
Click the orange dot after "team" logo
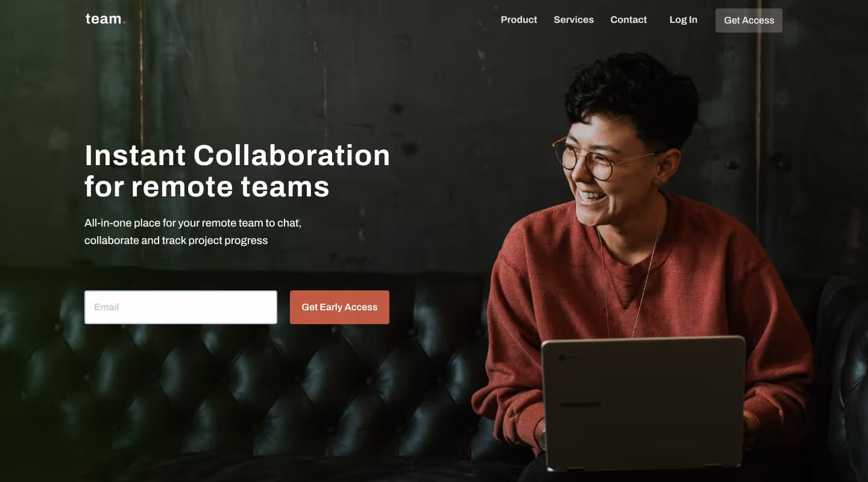(x=124, y=23)
